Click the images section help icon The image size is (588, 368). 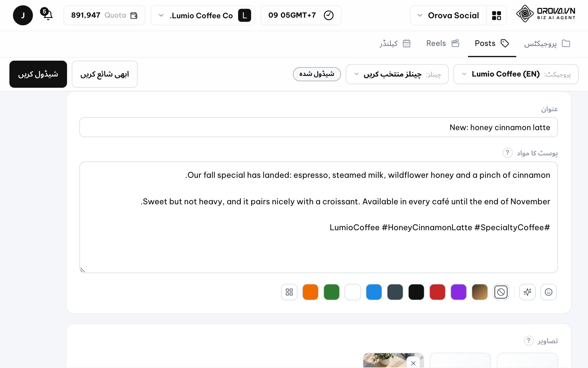(x=529, y=341)
